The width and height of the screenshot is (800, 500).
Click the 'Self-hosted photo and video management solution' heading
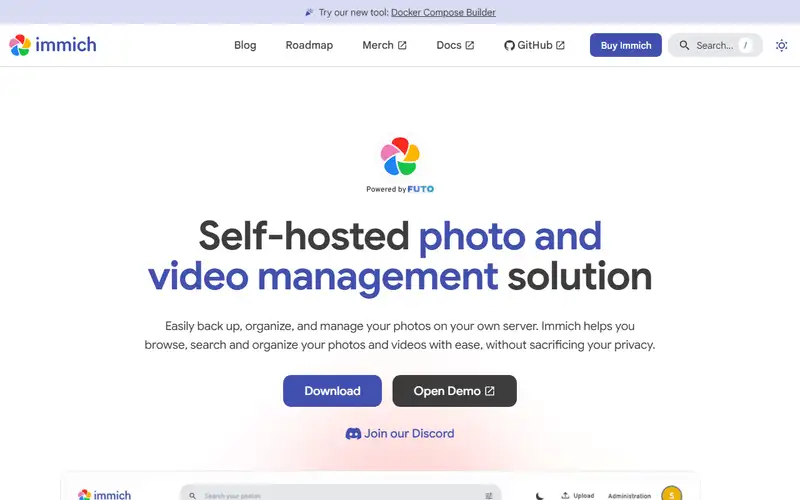pyautogui.click(x=400, y=256)
